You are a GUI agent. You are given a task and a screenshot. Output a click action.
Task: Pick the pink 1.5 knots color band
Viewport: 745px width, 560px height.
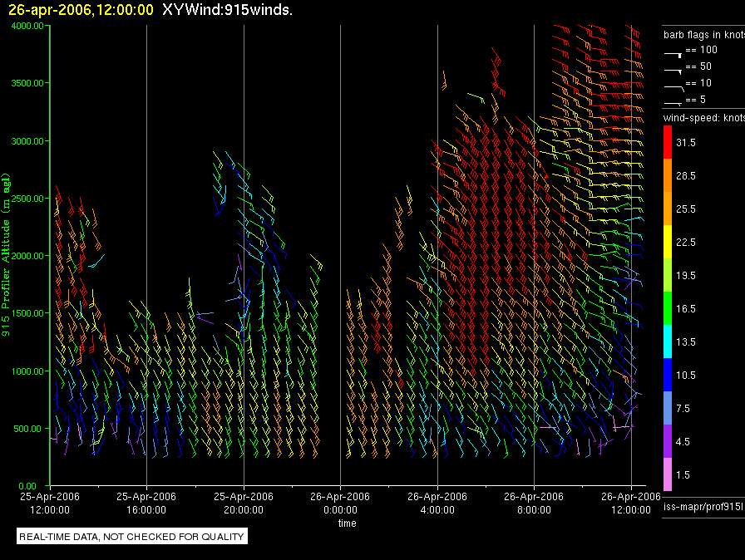pos(667,474)
